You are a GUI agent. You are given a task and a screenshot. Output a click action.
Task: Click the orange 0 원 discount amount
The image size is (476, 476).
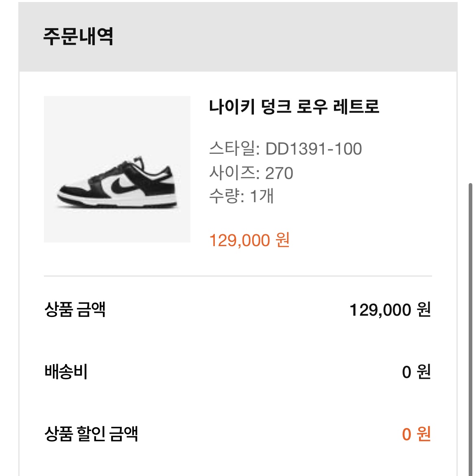click(x=416, y=434)
